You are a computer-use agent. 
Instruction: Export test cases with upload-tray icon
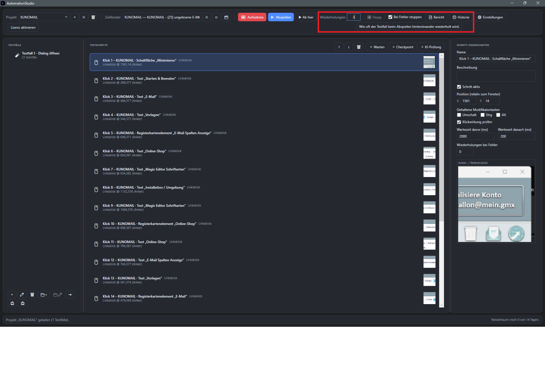coord(12,303)
